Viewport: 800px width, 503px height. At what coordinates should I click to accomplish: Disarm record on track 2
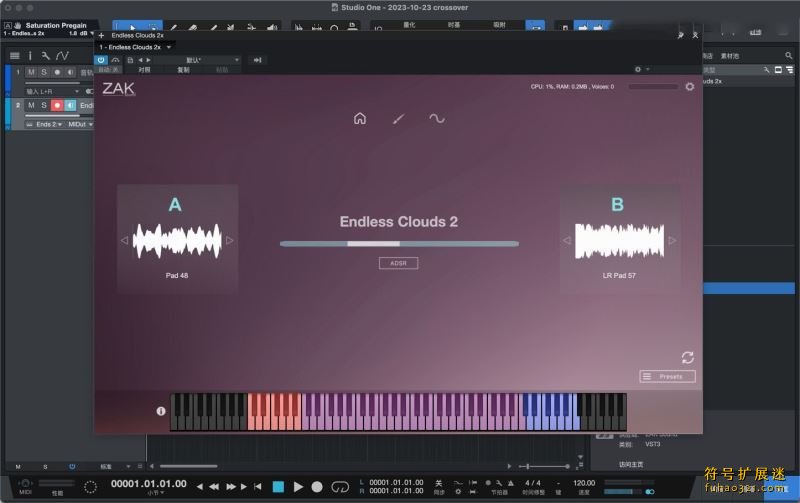[x=57, y=105]
